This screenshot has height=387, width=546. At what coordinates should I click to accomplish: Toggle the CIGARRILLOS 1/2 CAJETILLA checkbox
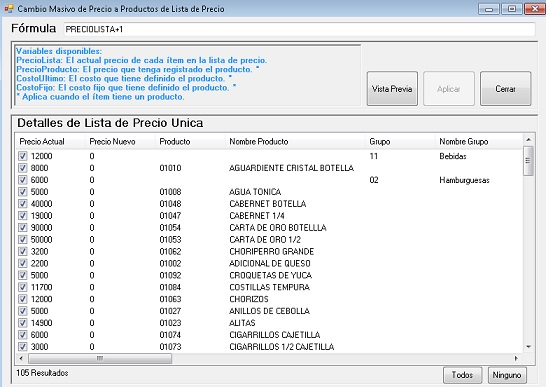(23, 347)
